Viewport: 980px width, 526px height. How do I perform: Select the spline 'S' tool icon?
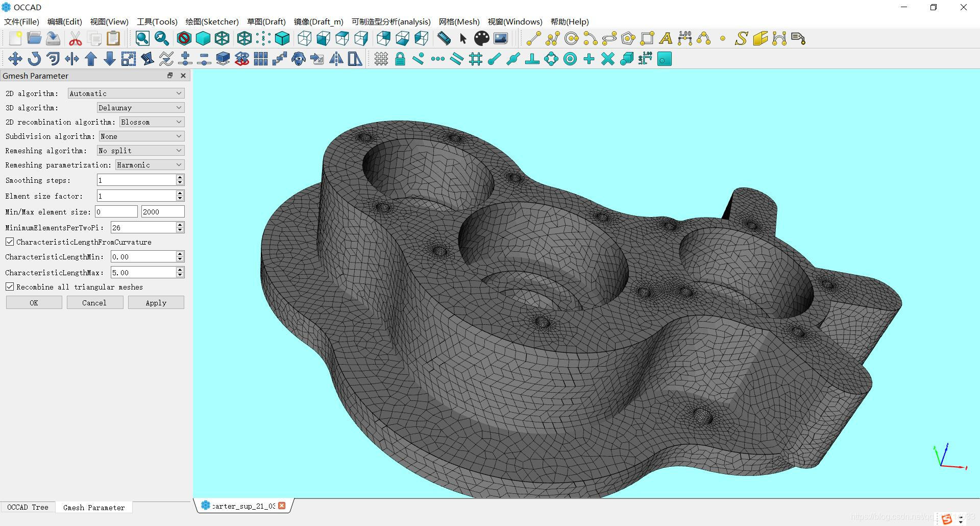tap(741, 39)
